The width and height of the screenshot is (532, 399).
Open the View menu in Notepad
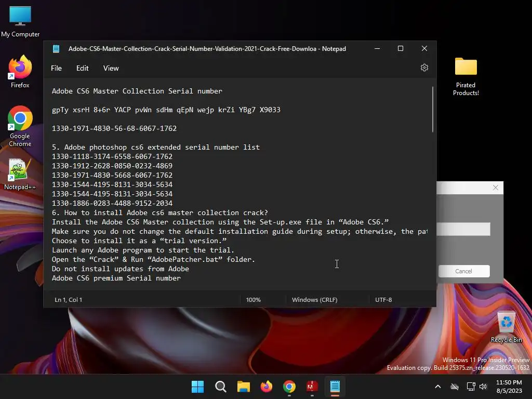pos(111,68)
